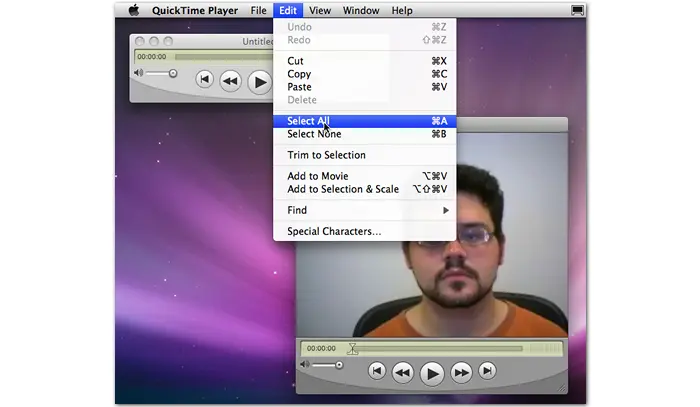Skip to start in the Untitled window
700x407 pixels.
204,79
